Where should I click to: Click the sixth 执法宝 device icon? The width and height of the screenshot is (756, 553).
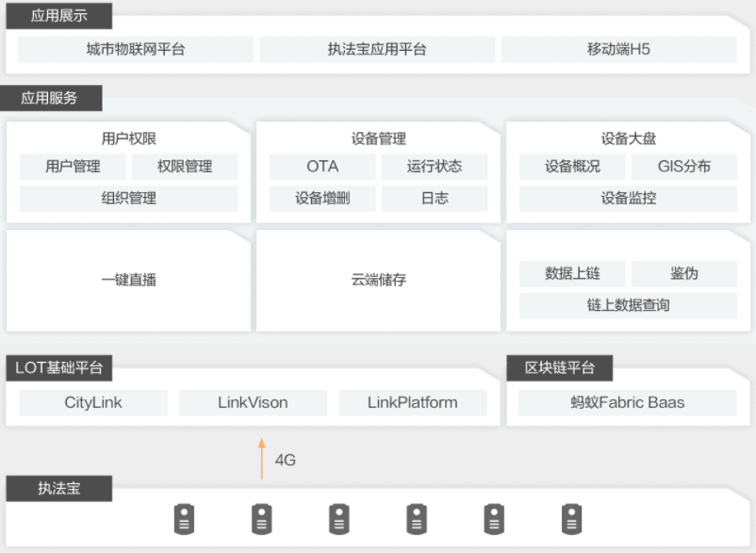pyautogui.click(x=572, y=519)
